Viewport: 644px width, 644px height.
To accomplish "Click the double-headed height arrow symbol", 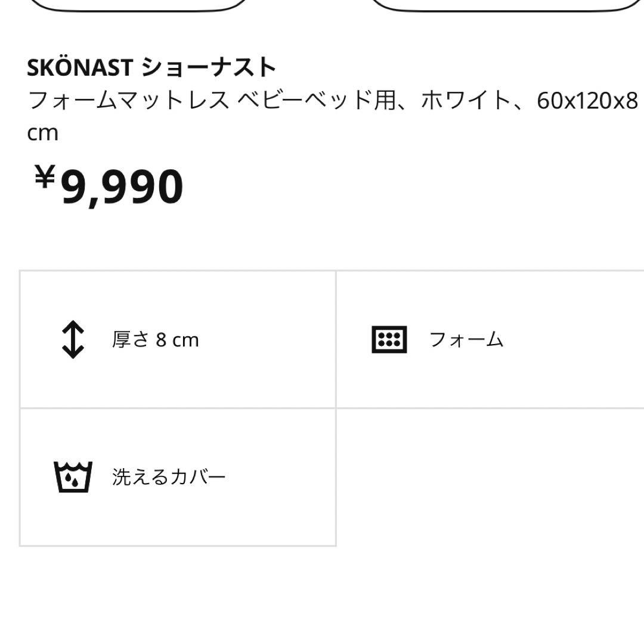I will (73, 339).
